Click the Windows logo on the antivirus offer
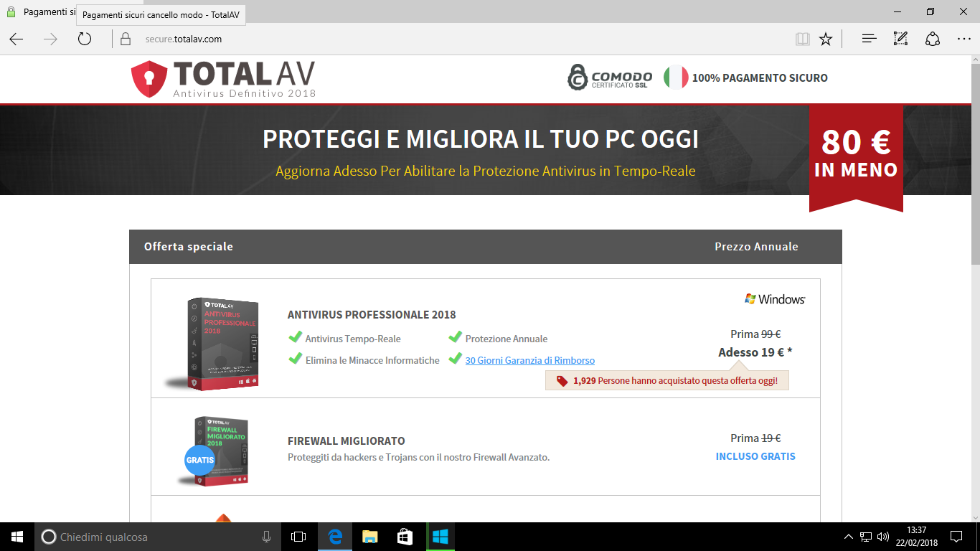The width and height of the screenshot is (980, 551). [x=776, y=298]
